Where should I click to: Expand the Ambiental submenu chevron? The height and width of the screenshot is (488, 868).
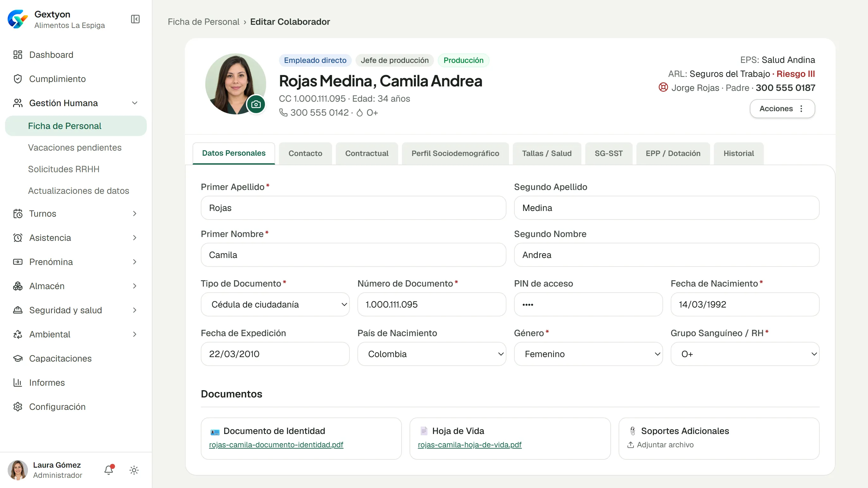point(135,334)
